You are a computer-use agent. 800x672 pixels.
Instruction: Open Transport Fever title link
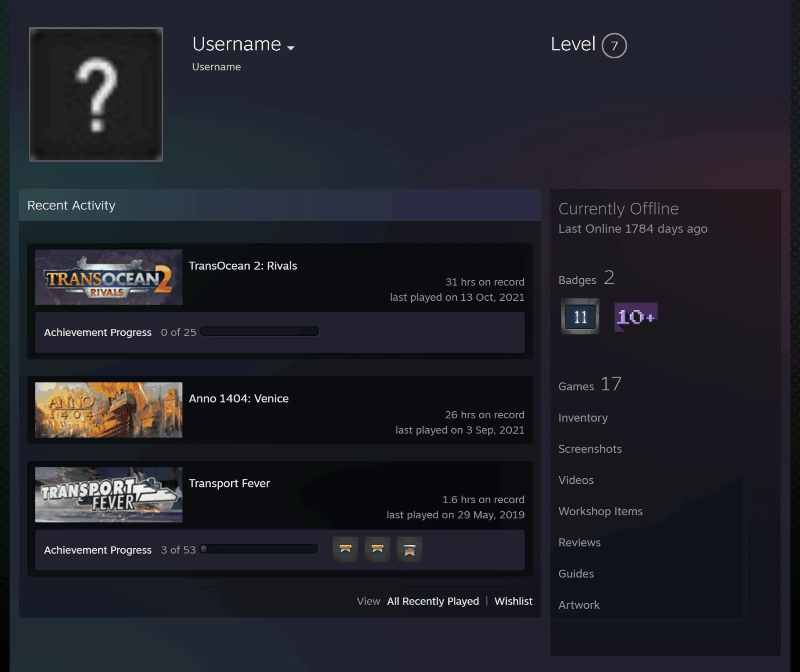(x=229, y=483)
